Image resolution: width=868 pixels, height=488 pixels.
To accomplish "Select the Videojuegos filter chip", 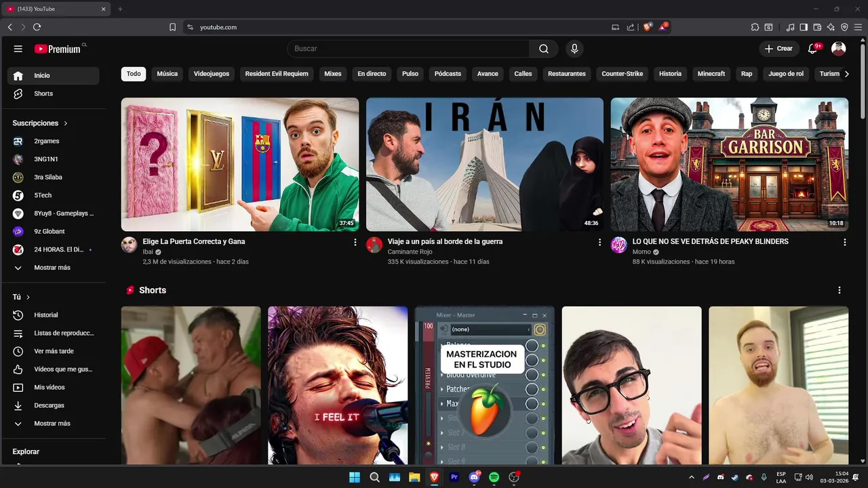I will [x=212, y=74].
